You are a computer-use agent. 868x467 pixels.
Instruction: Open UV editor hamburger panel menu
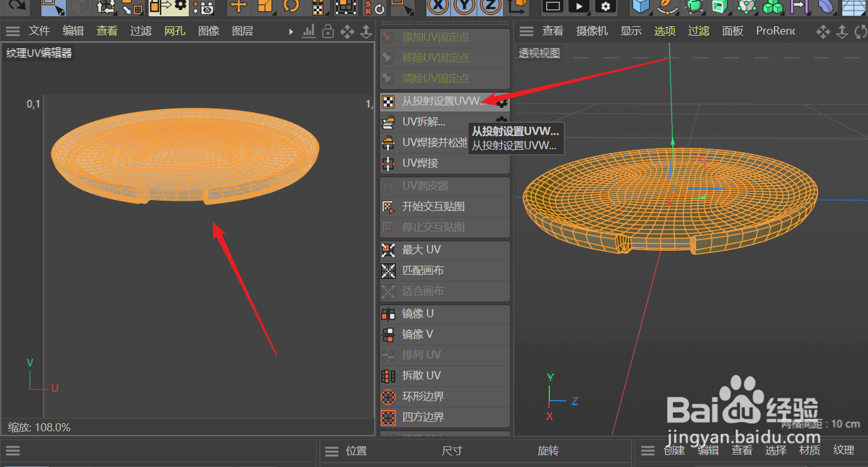[13, 31]
